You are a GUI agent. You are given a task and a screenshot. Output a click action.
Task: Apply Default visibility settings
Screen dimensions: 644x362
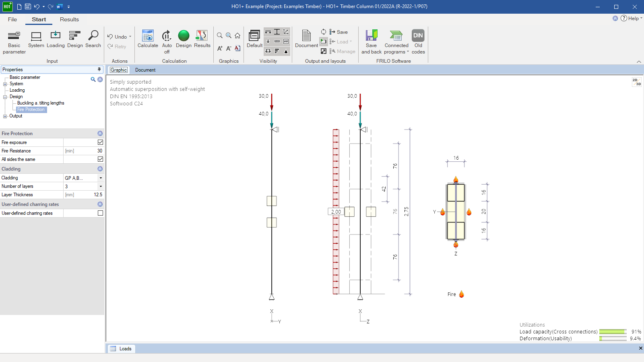click(x=254, y=39)
